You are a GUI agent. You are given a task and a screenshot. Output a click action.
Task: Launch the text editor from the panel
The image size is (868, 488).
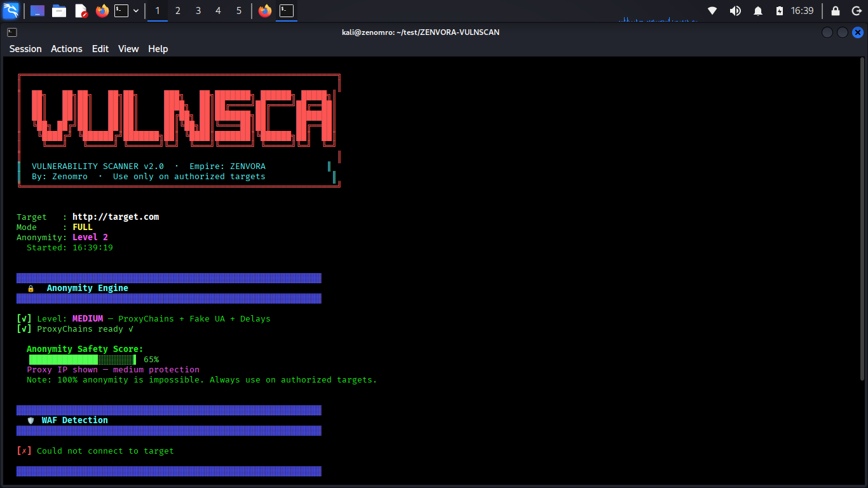coord(81,11)
